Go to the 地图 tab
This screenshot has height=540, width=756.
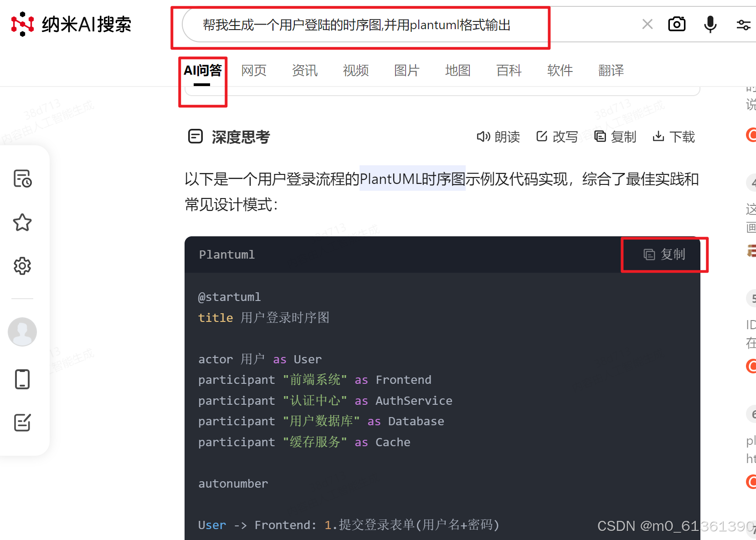coord(458,71)
